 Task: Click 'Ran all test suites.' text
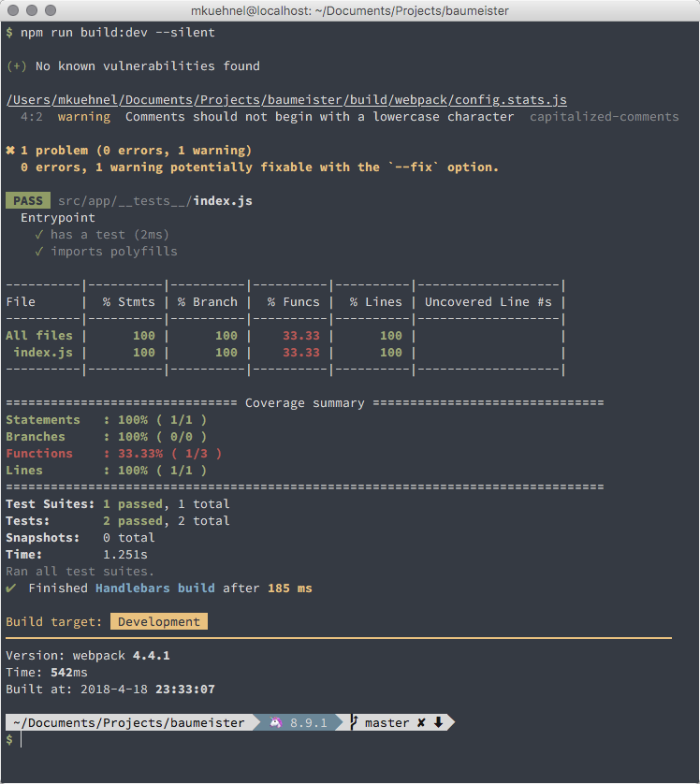tap(80, 572)
